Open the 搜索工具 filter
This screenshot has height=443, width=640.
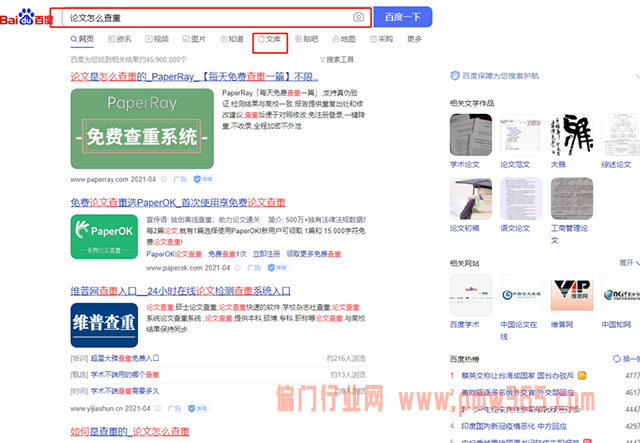tap(337, 60)
